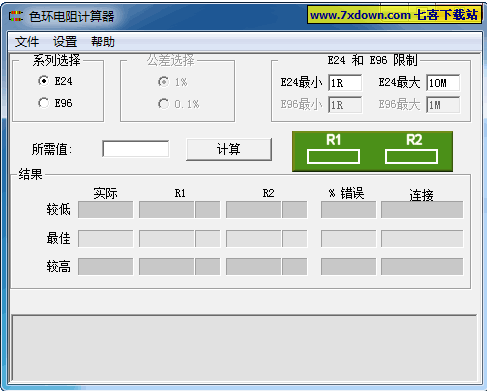This screenshot has width=487, height=391.
Task: Click the 最佳 row 实际 value field
Action: coord(105,238)
